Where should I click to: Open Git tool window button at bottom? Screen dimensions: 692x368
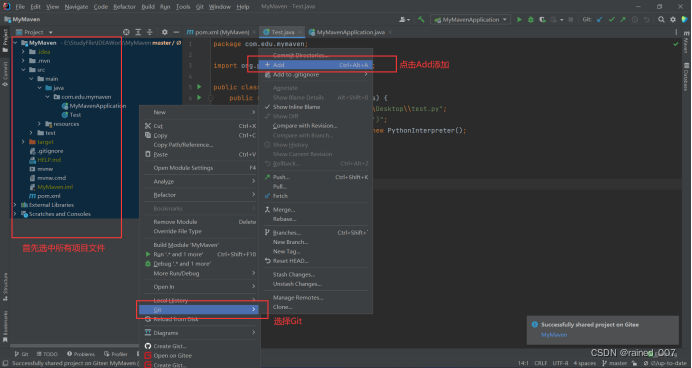[21, 354]
